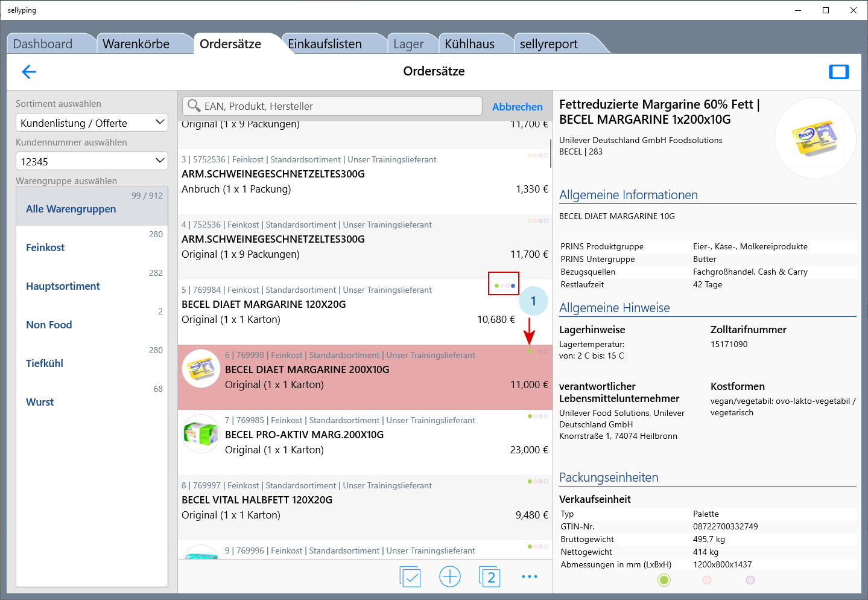Open the Kühlhaus tab
The height and width of the screenshot is (600, 868).
point(469,44)
